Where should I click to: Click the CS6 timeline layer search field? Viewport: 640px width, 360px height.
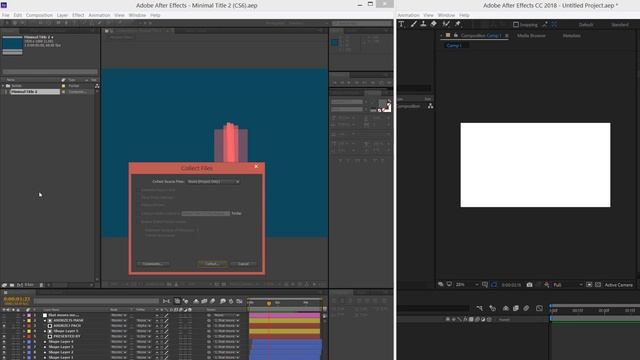click(96, 301)
